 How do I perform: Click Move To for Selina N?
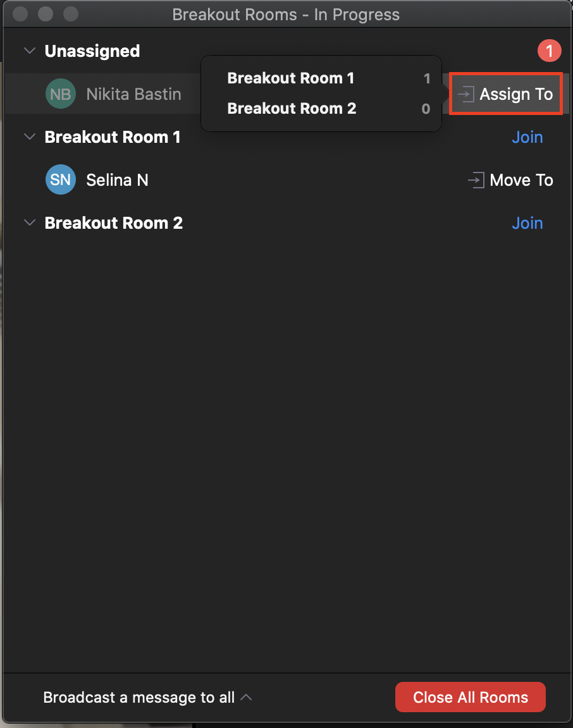[x=510, y=180]
